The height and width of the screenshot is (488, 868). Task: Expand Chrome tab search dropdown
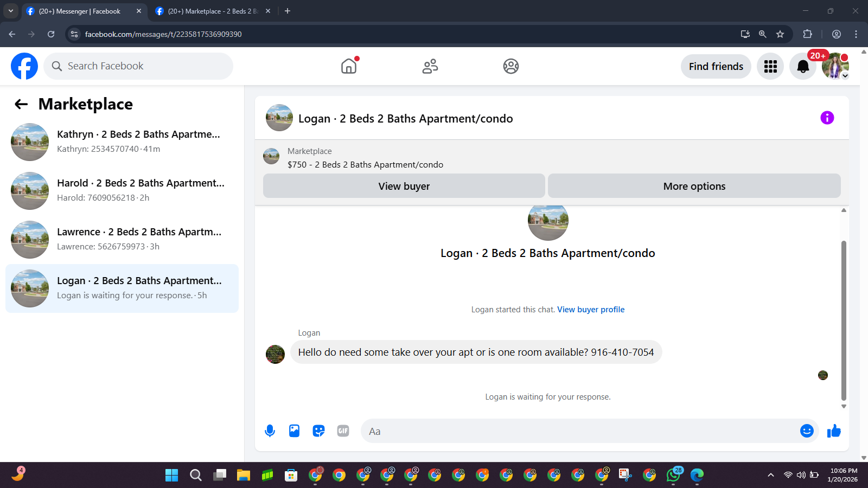(11, 11)
